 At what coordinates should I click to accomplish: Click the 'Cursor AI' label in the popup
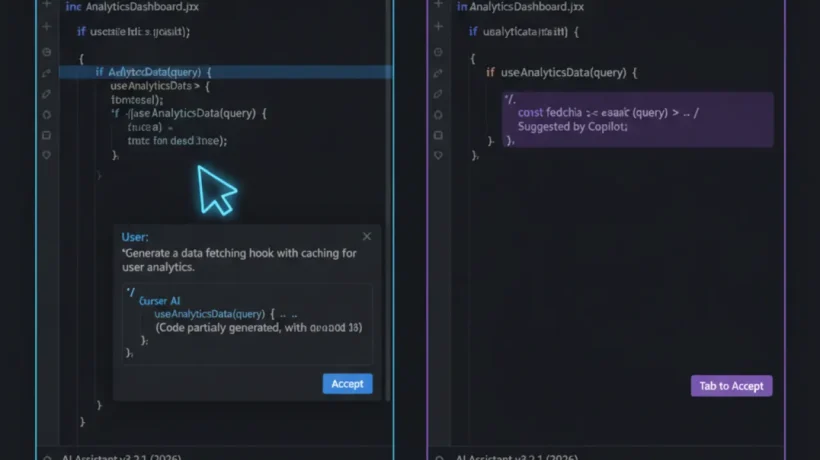tap(160, 301)
